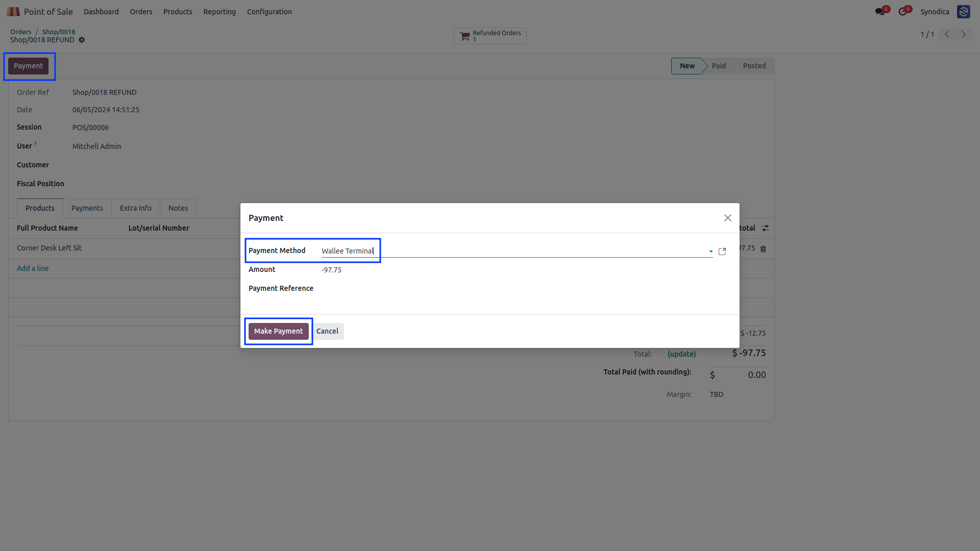Open the activities clock icon
980x551 pixels.
(902, 12)
